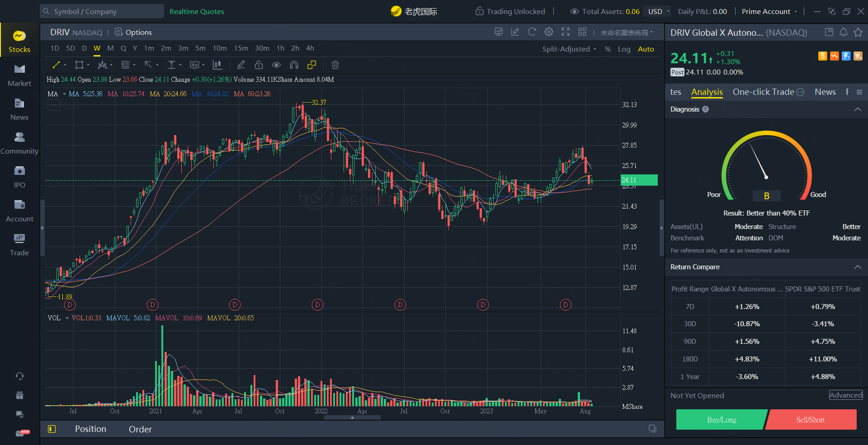This screenshot has height=445, width=868.
Task: Set a price alert with bell icon
Action: pos(844,32)
